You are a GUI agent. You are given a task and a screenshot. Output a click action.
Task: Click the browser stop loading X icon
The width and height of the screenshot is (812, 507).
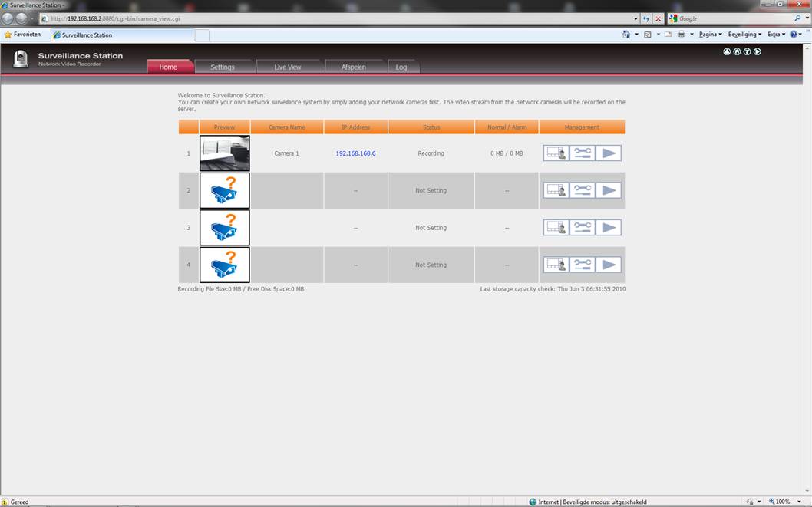659,18
